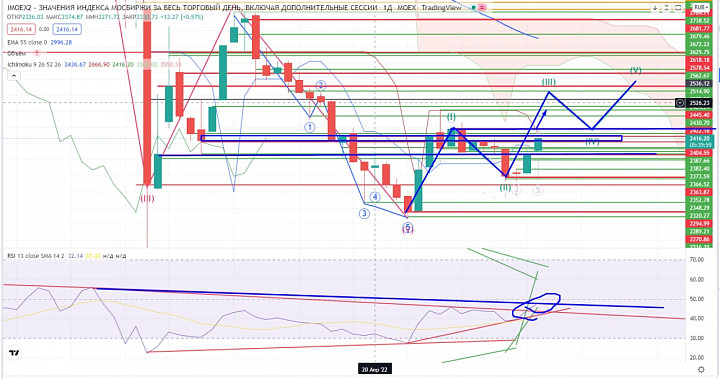Select the Ichimoku 9 26 52 26 legend
Viewport: 720px width, 379px height.
[x=34, y=65]
